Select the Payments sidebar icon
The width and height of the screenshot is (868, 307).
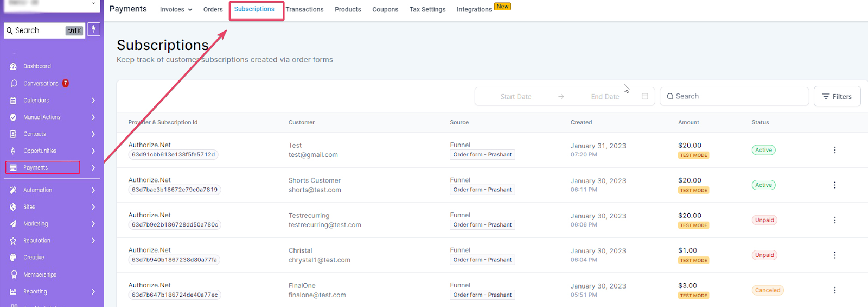[x=13, y=168]
